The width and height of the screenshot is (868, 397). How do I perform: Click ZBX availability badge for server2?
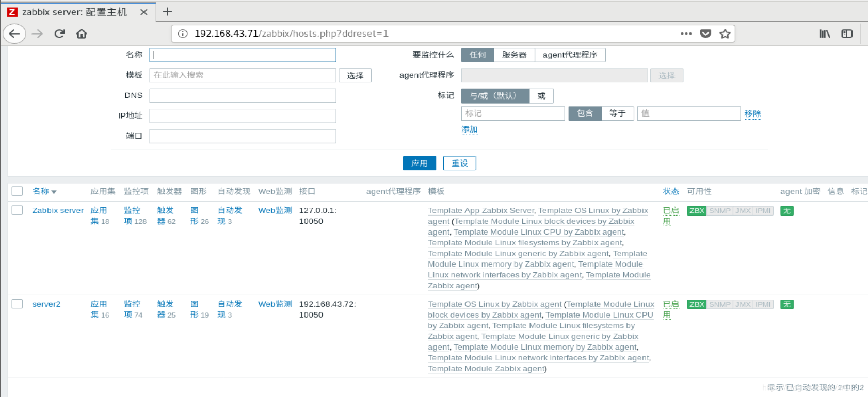(x=697, y=305)
